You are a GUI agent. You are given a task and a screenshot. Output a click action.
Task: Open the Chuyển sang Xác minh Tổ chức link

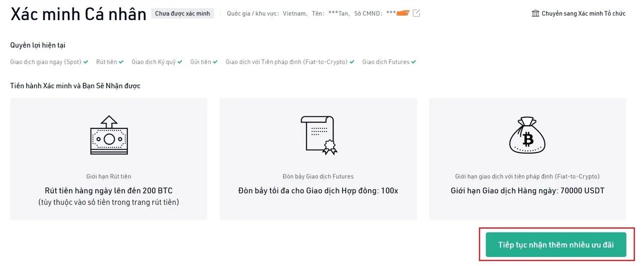(583, 14)
